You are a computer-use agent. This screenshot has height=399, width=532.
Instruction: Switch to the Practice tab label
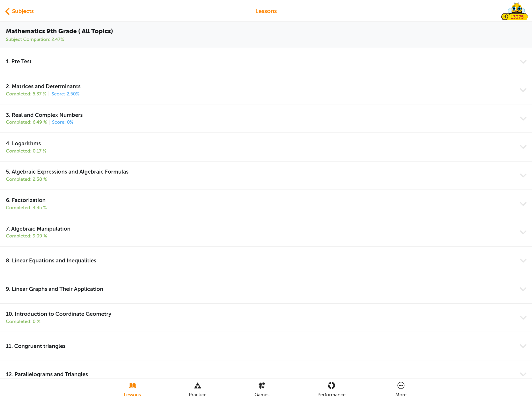(x=197, y=395)
